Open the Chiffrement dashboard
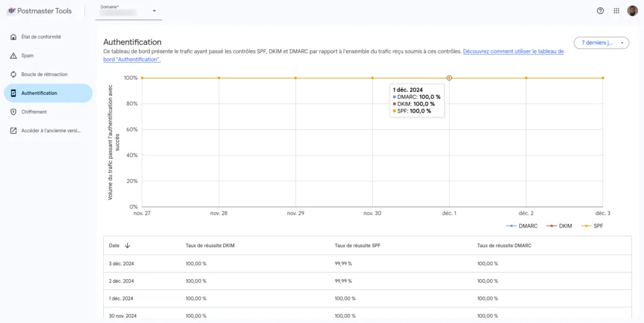 (x=48, y=112)
